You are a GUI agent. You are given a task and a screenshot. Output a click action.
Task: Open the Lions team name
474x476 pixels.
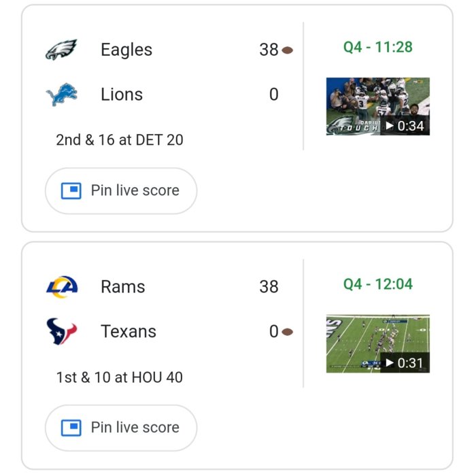coord(122,95)
